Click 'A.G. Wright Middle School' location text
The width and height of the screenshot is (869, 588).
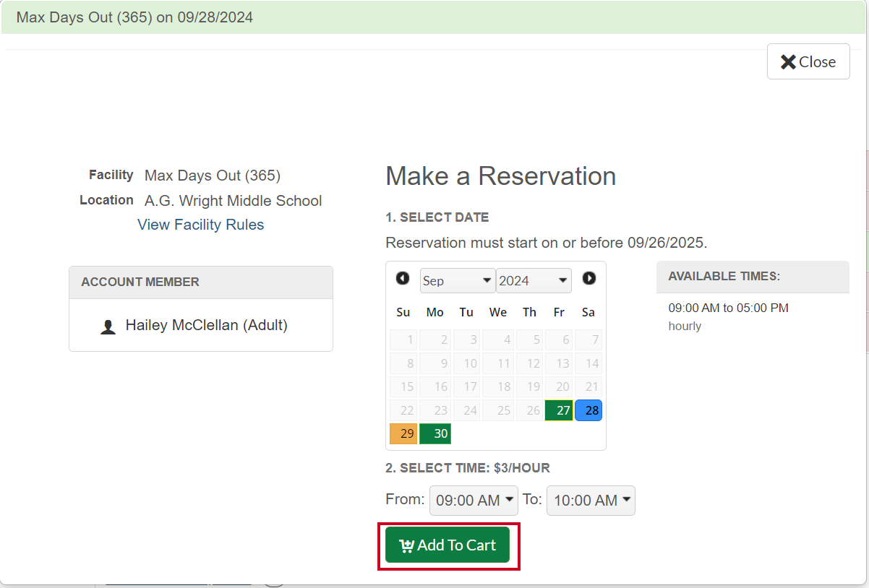click(234, 201)
